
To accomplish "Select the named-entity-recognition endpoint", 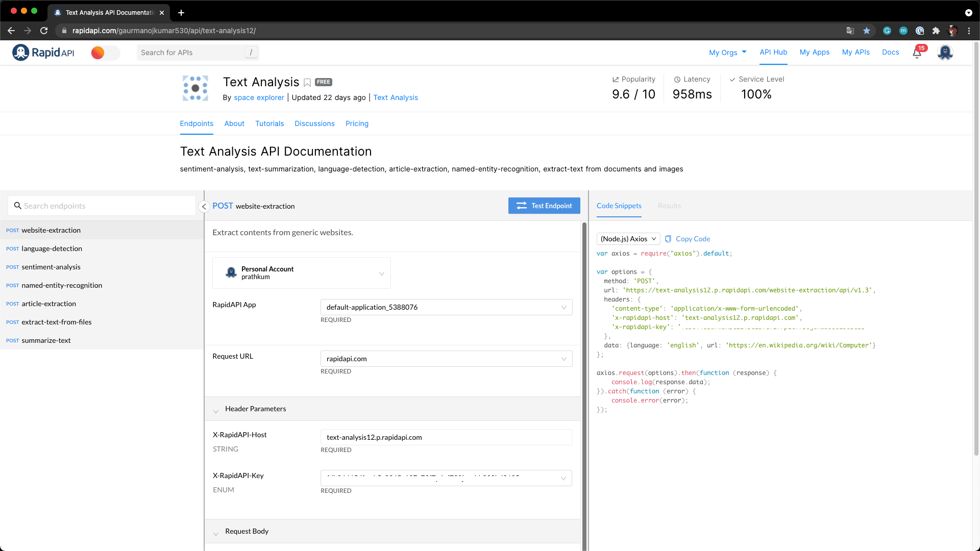I will (x=102, y=285).
